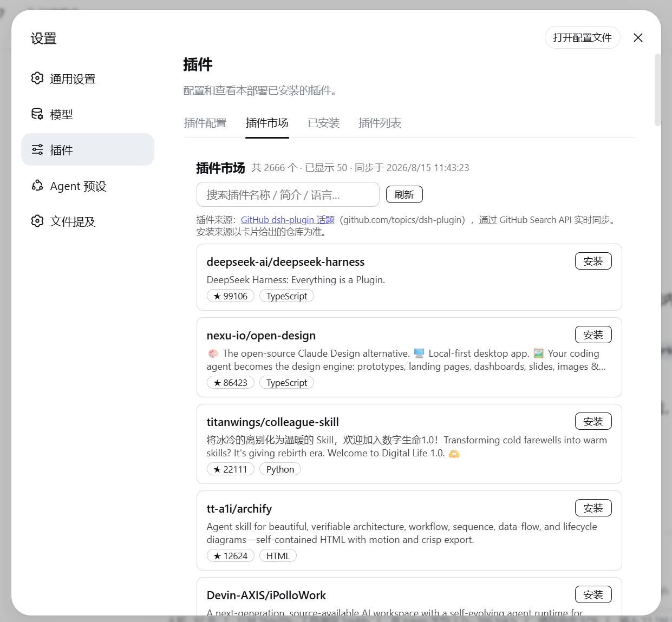
Task: Click the ★ 22111 star badge
Action: pyautogui.click(x=231, y=469)
